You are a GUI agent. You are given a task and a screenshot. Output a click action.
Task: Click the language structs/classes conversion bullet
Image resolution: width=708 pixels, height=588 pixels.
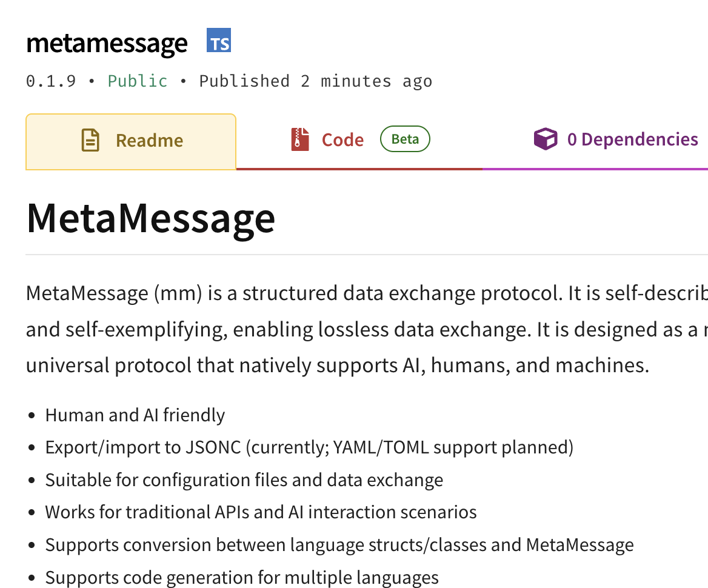coord(339,545)
